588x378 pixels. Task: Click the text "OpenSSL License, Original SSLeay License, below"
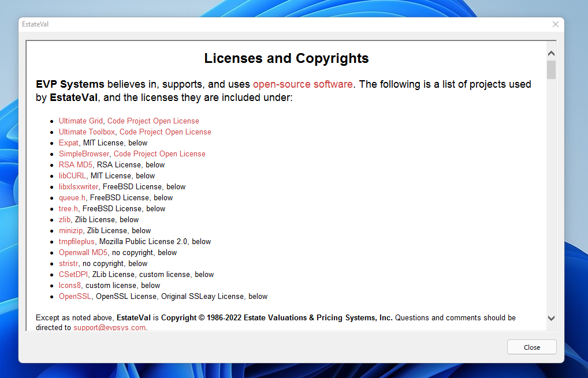click(181, 296)
